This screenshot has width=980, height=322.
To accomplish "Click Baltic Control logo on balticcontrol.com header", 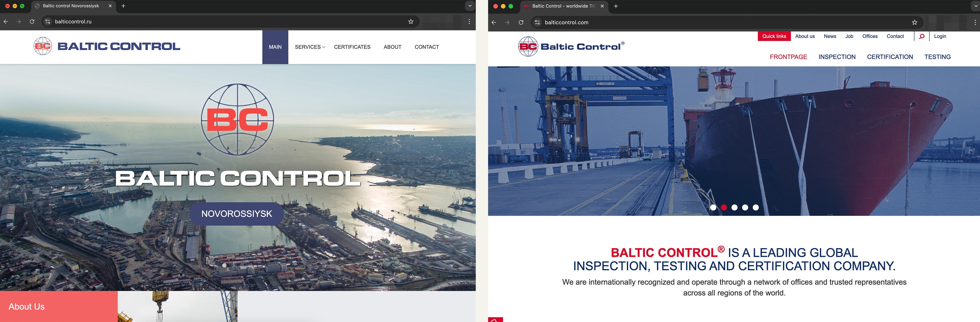I will 571,46.
